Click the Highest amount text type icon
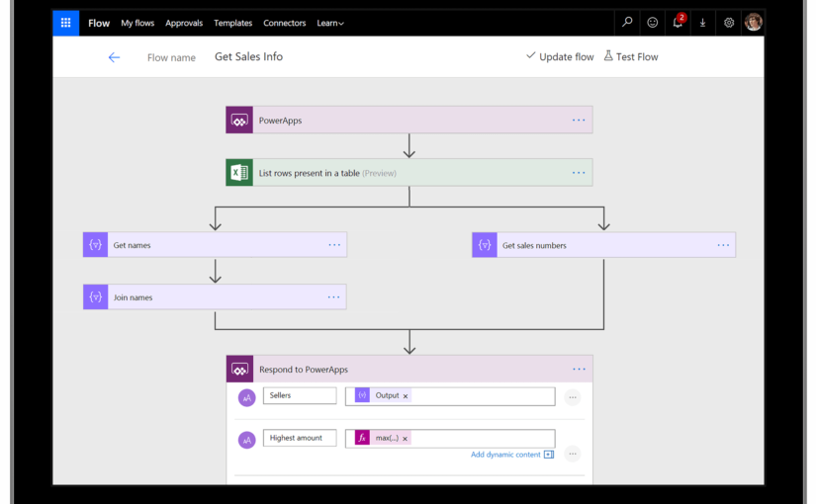 246,440
